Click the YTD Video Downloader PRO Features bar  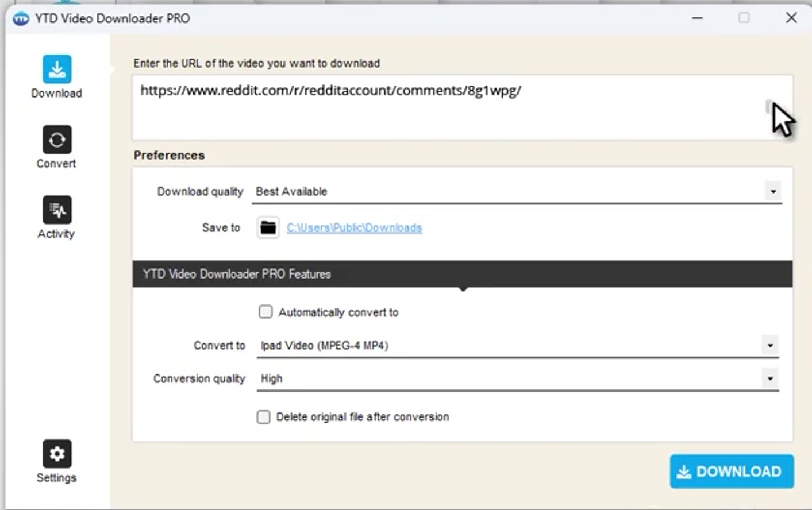(x=463, y=274)
